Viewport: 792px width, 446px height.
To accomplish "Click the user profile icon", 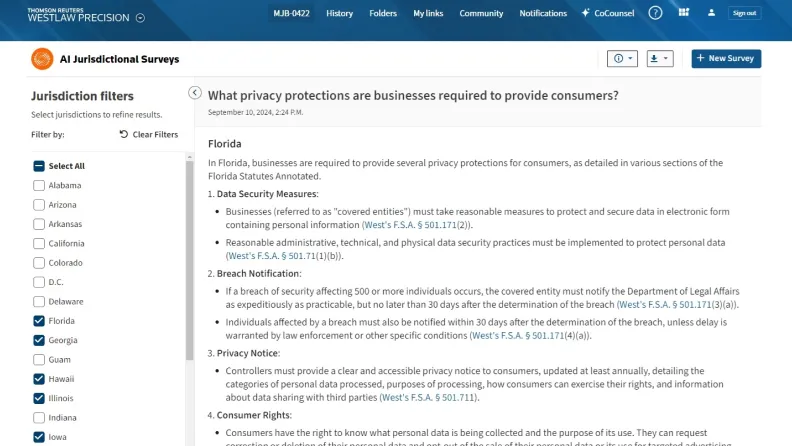I will [711, 13].
